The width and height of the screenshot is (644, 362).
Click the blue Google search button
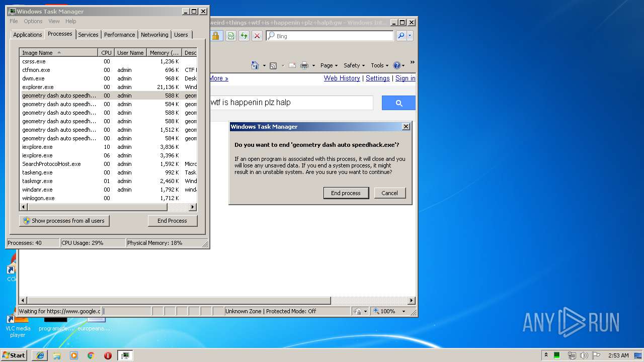tap(398, 103)
